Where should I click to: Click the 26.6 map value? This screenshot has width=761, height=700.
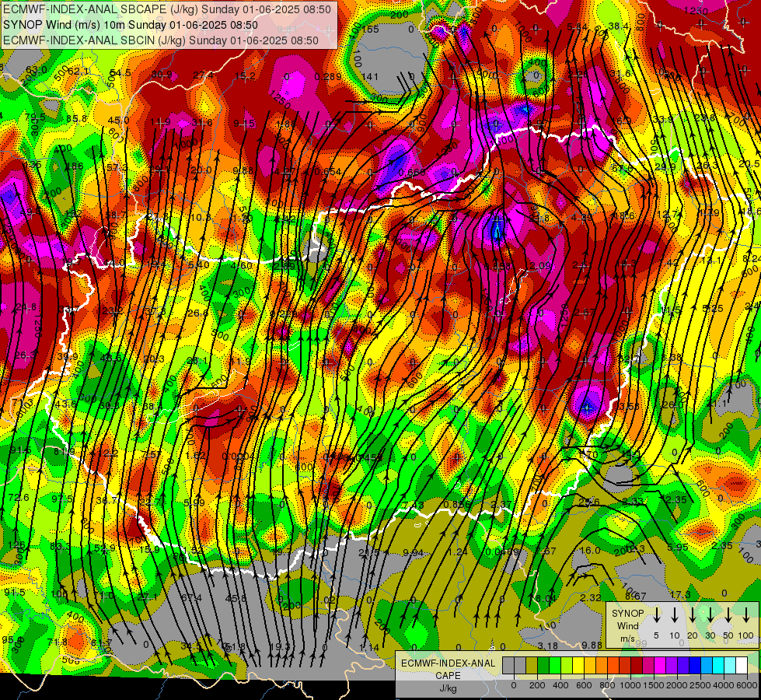[197, 313]
